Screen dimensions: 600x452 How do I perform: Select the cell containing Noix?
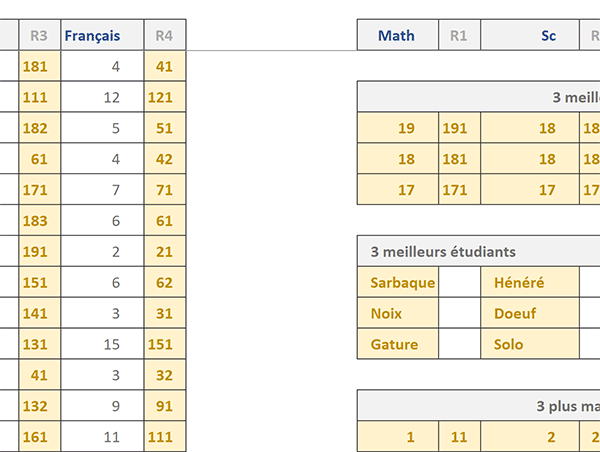click(x=398, y=313)
